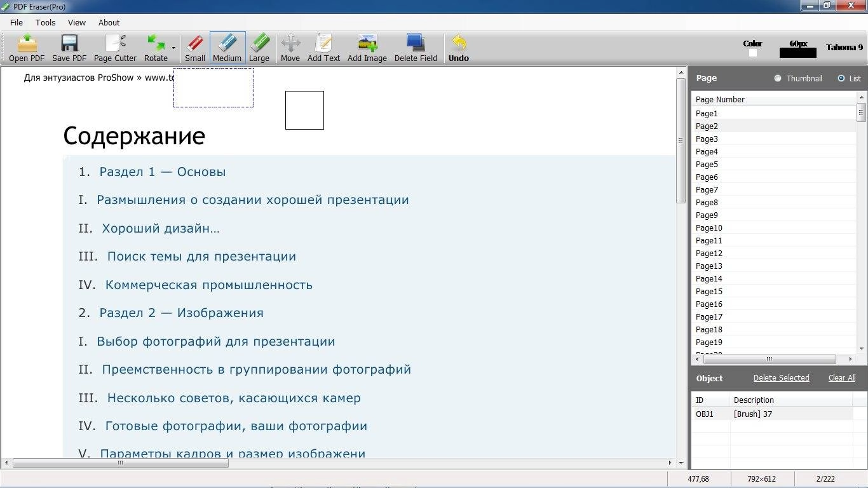Activate the Move tool
Screen dimensions: 868x488
click(x=290, y=48)
